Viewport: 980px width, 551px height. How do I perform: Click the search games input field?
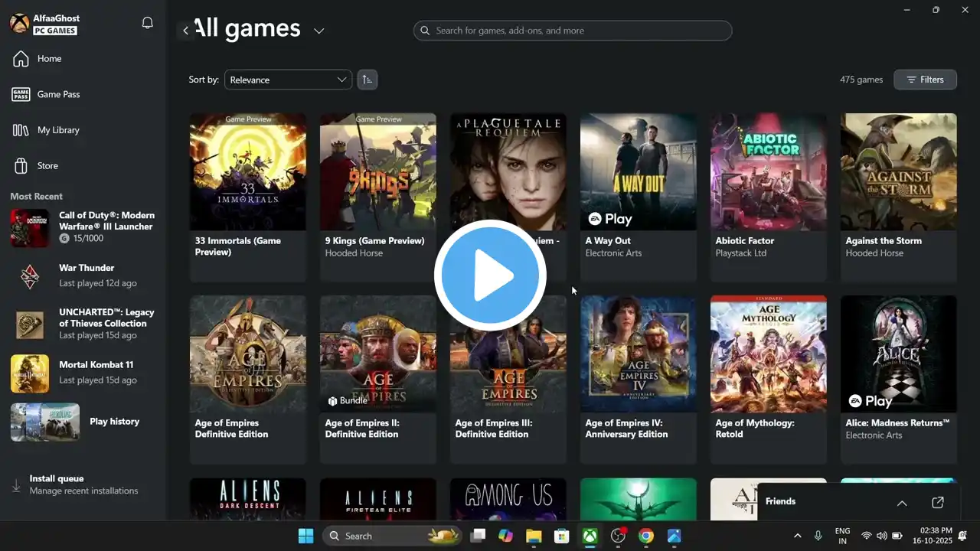(573, 31)
